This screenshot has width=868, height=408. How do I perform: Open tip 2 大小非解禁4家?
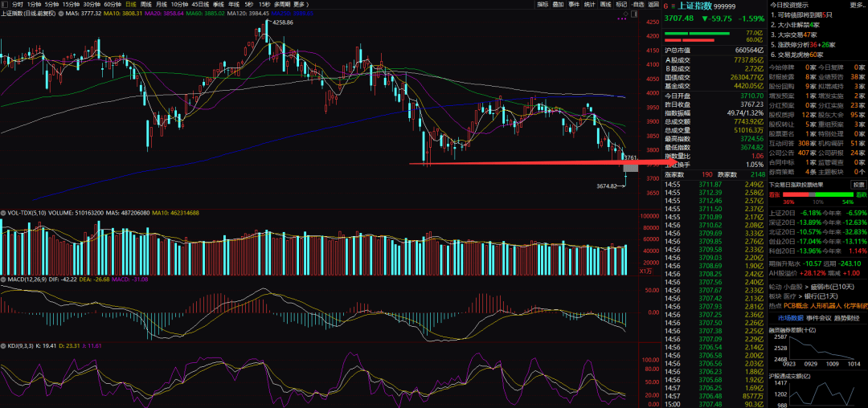pos(796,26)
